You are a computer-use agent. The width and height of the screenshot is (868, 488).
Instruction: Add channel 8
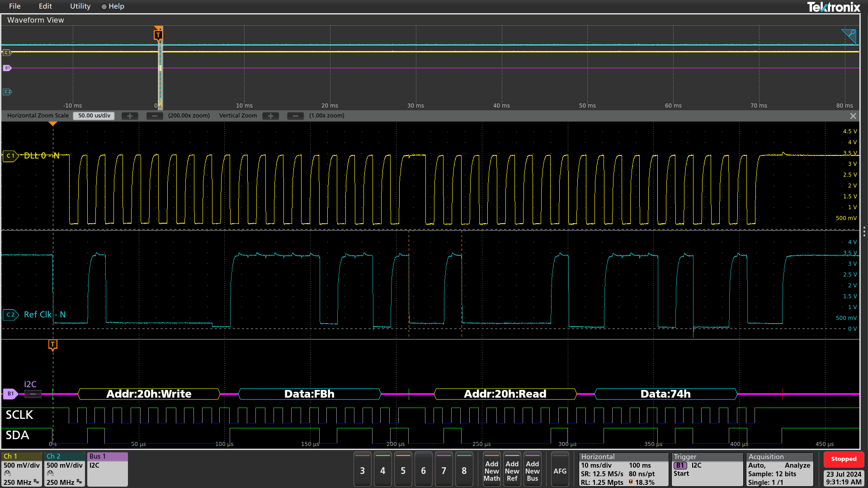pos(464,469)
